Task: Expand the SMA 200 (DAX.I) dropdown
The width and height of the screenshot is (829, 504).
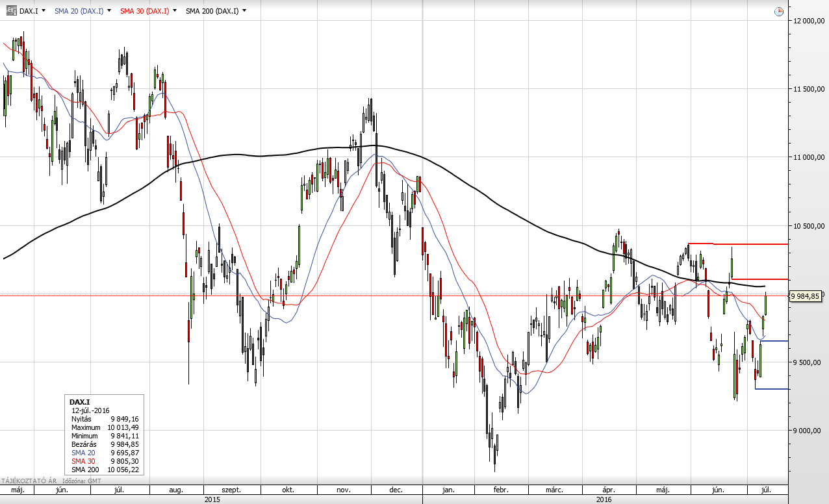Action: tap(244, 11)
